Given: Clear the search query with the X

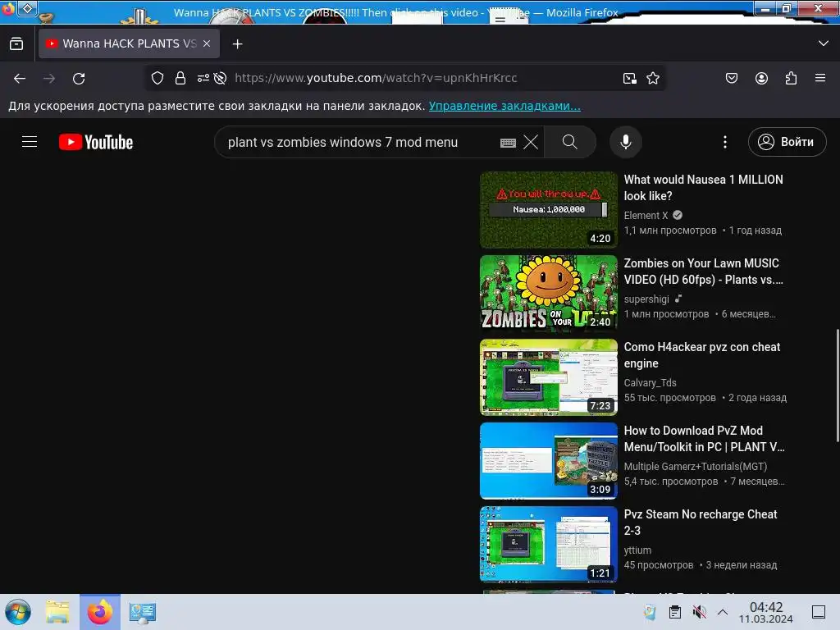Looking at the screenshot, I should pyautogui.click(x=531, y=142).
